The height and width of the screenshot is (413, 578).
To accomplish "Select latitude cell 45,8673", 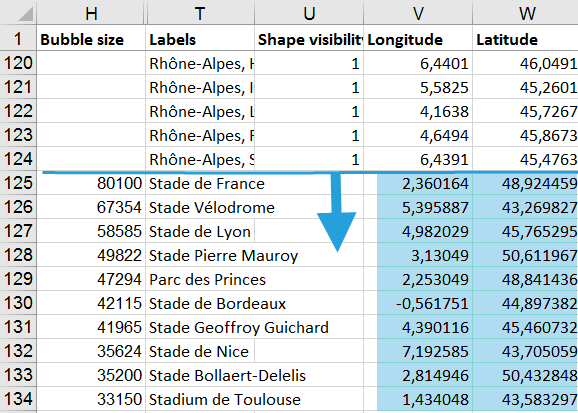I will coord(526,135).
